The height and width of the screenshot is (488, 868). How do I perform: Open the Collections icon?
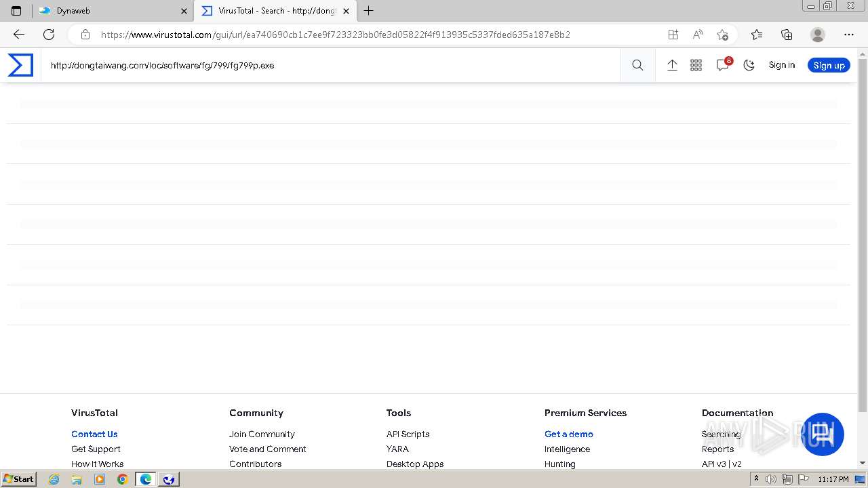point(787,35)
